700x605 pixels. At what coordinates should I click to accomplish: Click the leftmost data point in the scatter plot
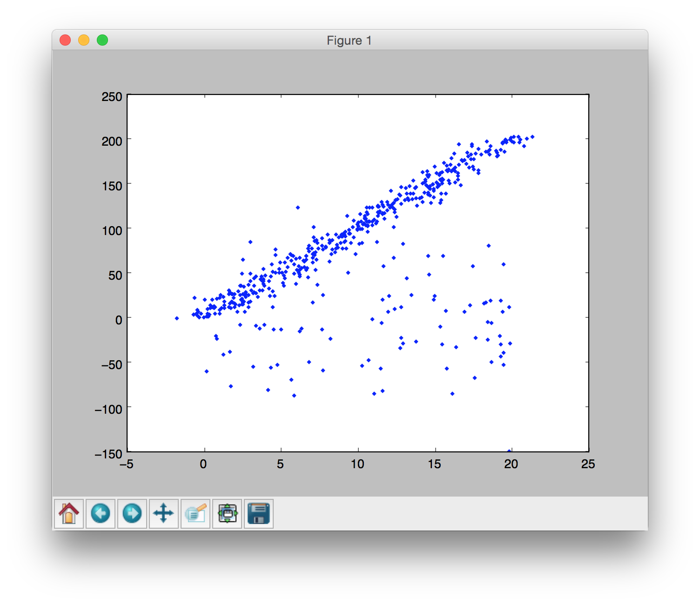[x=177, y=318]
